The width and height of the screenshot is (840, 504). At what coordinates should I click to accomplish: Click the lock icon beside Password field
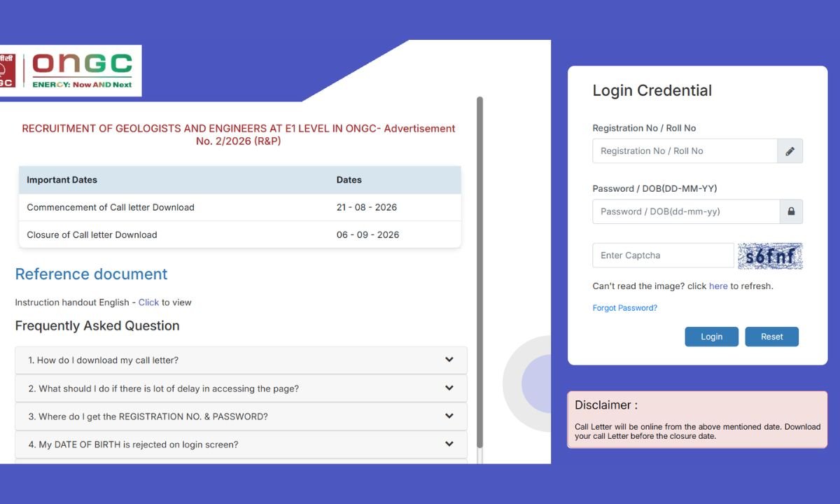791,211
